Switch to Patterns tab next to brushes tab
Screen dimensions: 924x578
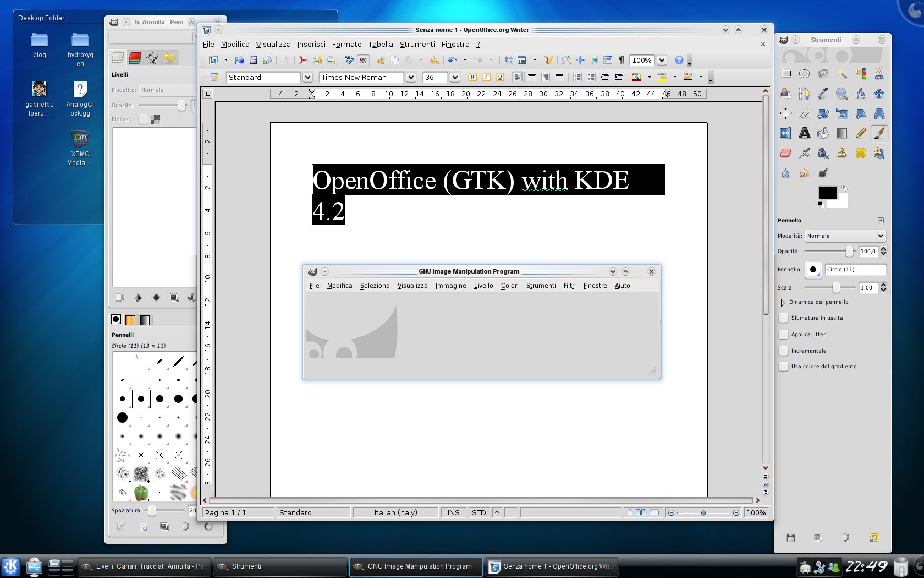[130, 320]
